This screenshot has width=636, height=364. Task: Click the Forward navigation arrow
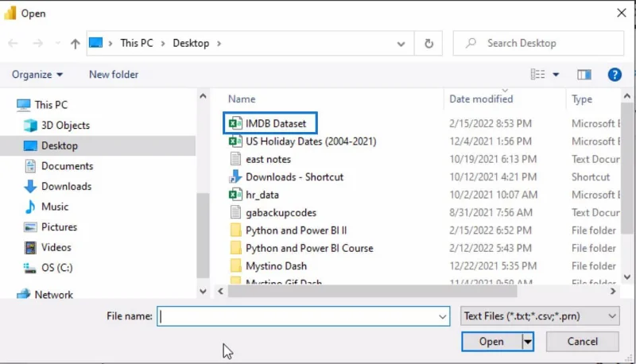(x=37, y=44)
